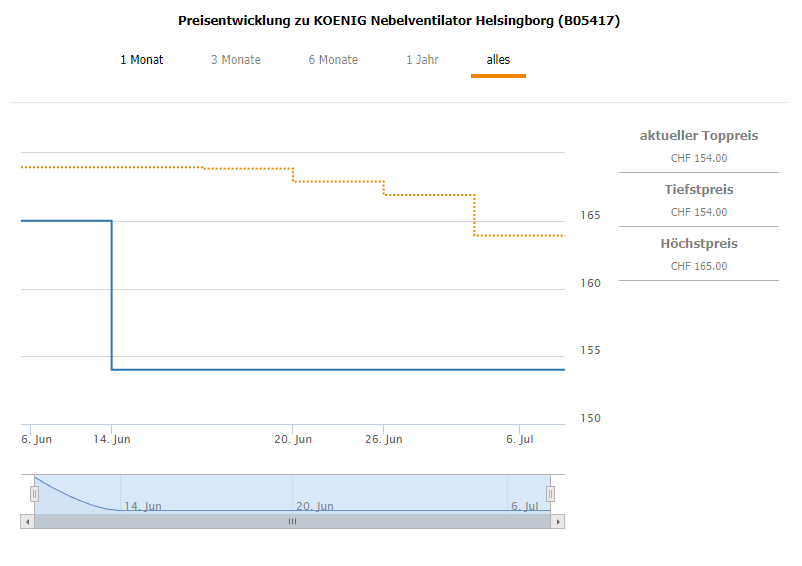Image resolution: width=802 pixels, height=566 pixels.
Task: Click the navigator left scroll arrow
Action: [27, 522]
